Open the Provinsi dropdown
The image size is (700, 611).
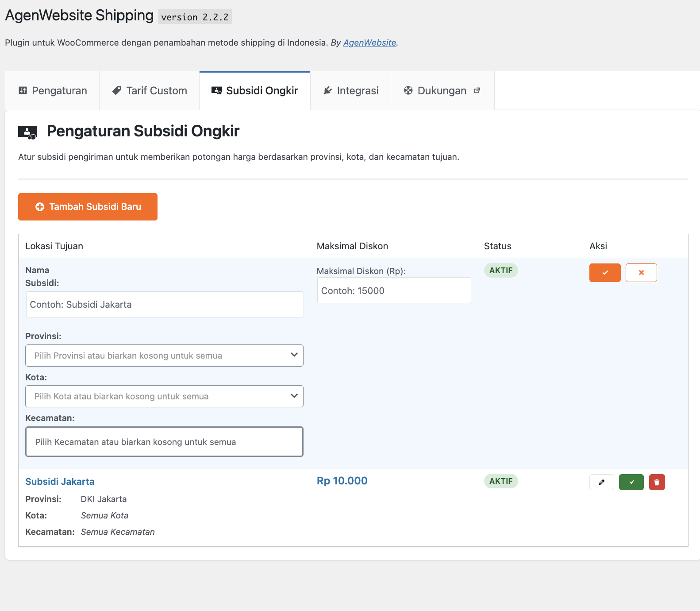tap(164, 356)
